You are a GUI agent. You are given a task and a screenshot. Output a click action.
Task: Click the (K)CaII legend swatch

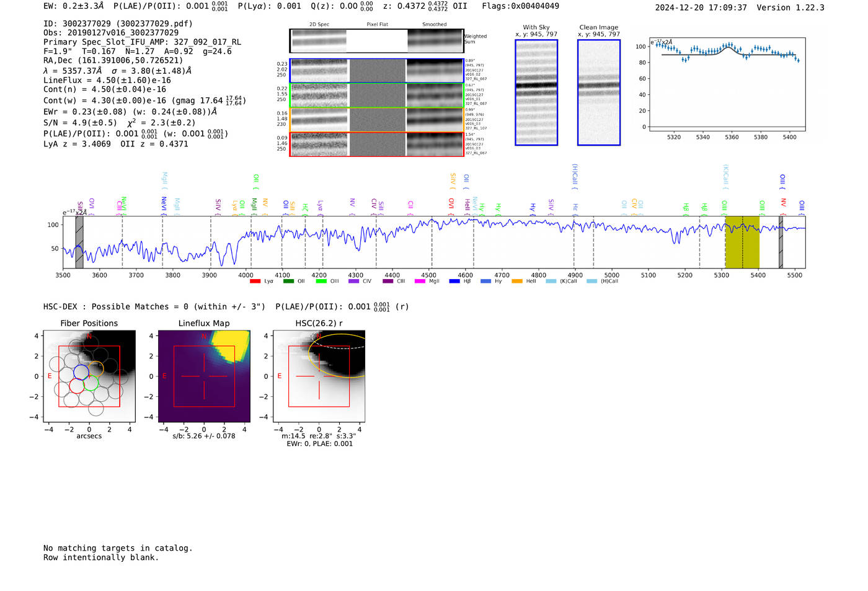(551, 282)
